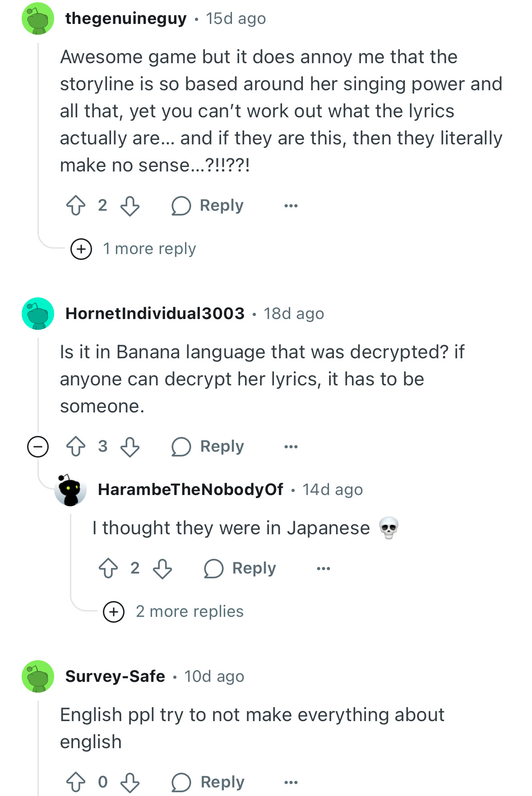Reply to Survey-Safe's comment
Image resolution: width=532 pixels, height=796 pixels.
(x=208, y=782)
